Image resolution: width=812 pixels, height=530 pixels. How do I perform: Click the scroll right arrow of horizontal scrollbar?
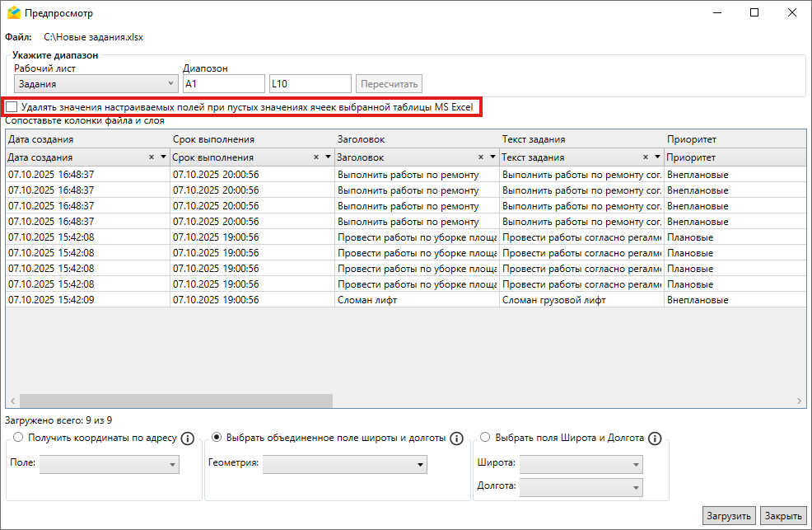click(800, 401)
